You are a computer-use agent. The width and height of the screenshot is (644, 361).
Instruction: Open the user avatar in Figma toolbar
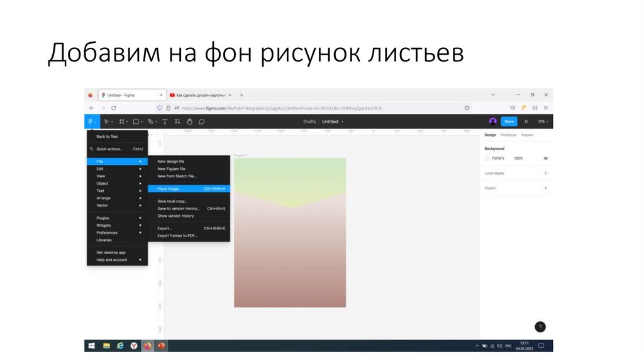493,121
